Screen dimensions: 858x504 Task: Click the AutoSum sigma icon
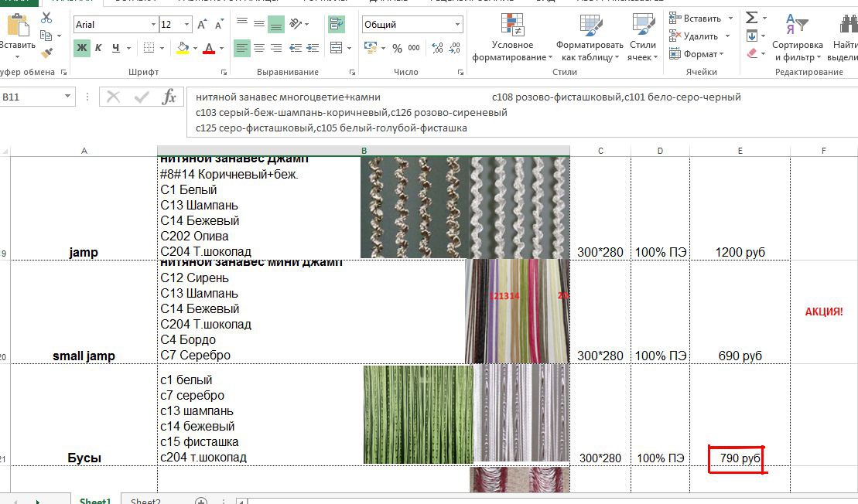click(x=752, y=18)
